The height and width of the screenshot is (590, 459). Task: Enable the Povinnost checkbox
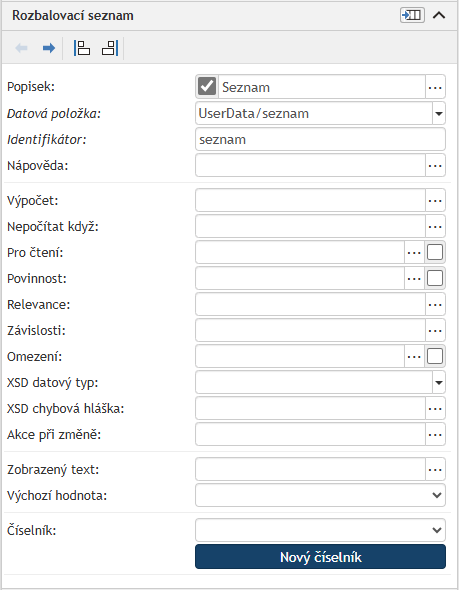pos(435,278)
